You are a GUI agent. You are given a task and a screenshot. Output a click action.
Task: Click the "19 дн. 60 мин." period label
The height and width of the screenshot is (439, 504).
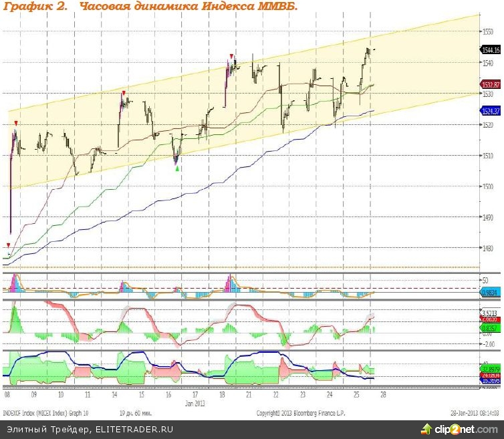[136, 413]
